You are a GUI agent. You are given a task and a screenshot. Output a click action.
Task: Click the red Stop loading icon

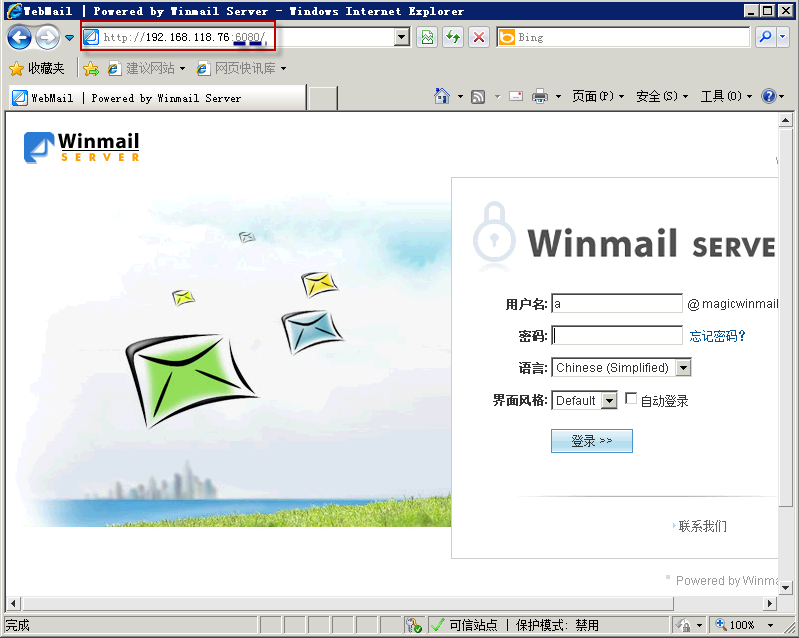click(x=479, y=37)
